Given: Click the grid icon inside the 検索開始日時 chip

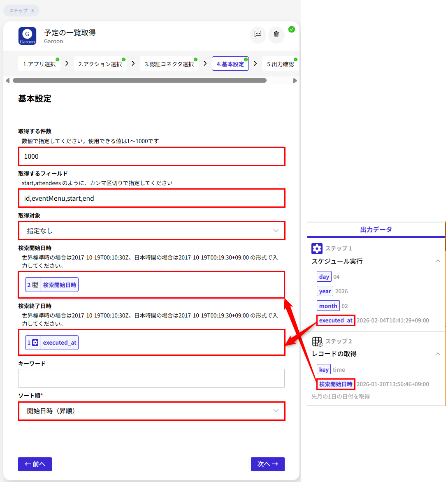Looking at the screenshot, I should [35, 284].
